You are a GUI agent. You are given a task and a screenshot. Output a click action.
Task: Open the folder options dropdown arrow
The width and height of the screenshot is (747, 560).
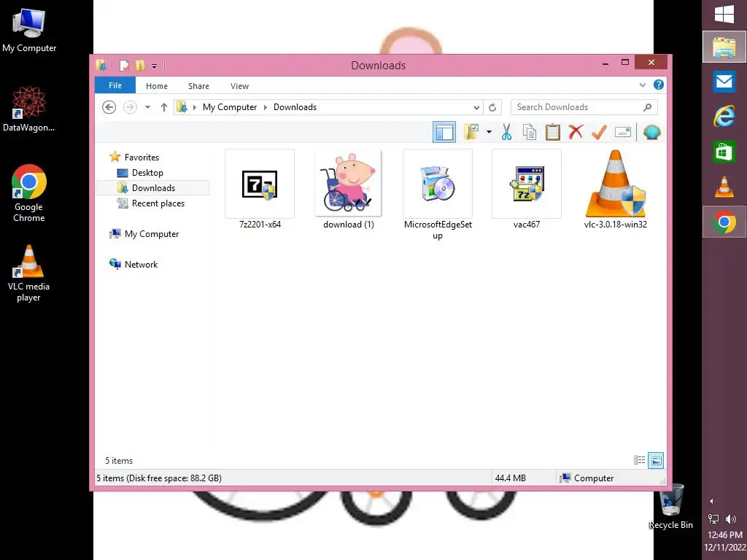[489, 132]
